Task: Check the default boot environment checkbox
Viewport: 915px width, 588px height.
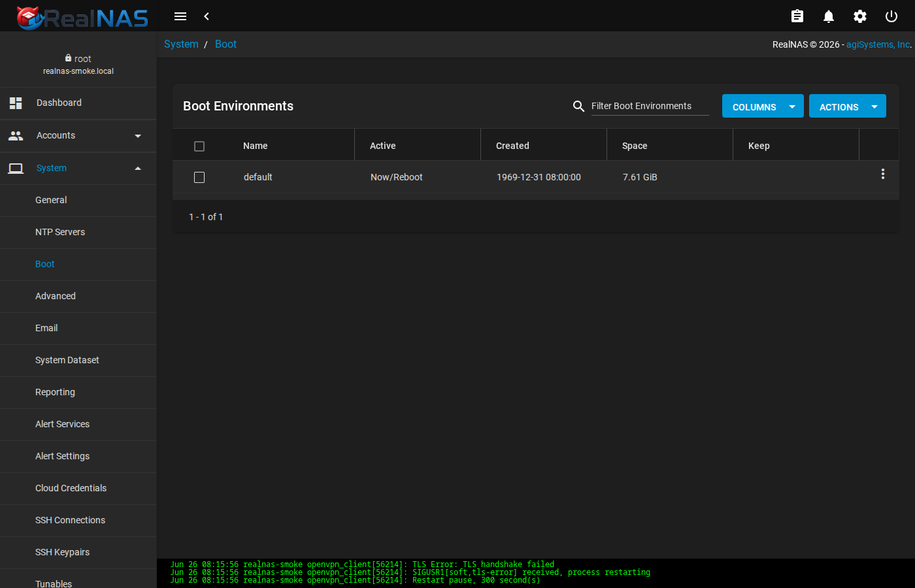Action: (x=199, y=178)
